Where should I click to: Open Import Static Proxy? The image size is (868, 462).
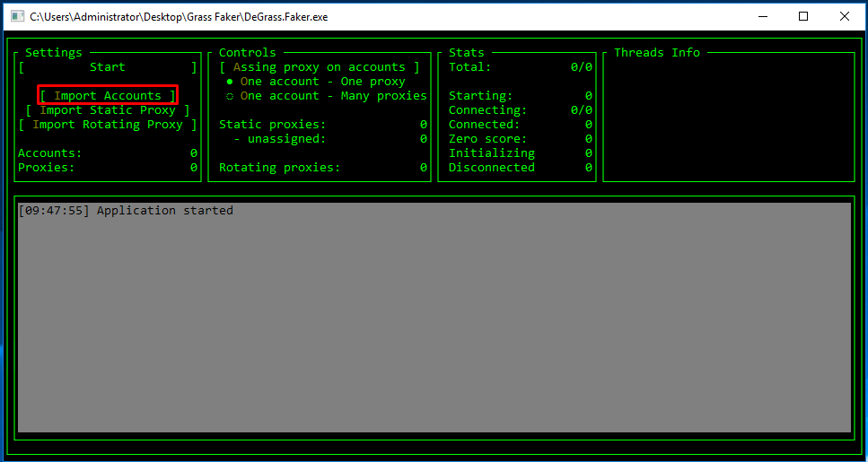(x=108, y=110)
